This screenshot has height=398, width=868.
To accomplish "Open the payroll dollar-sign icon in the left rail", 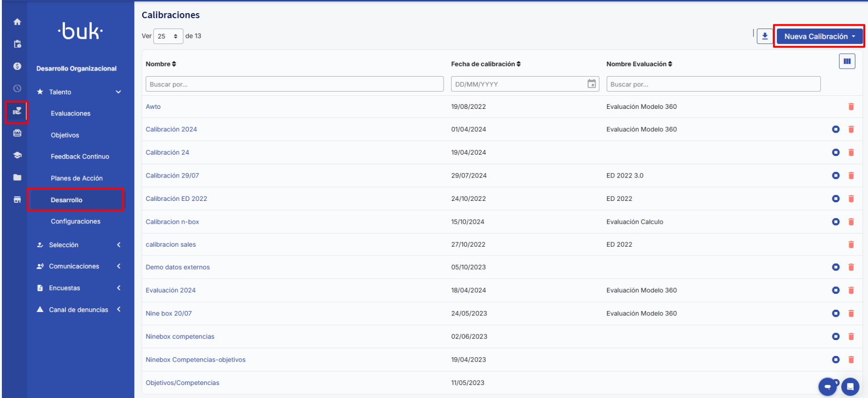I will [x=17, y=66].
